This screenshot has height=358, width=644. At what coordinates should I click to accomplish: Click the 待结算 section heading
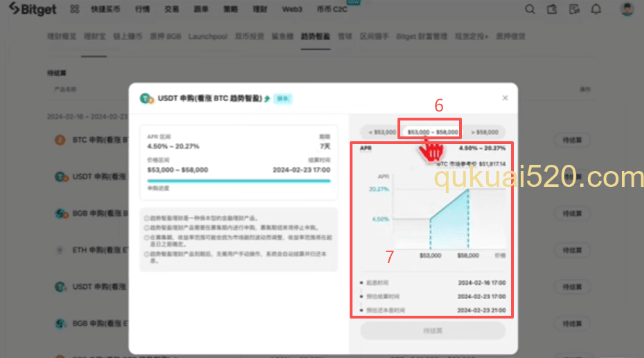point(56,73)
